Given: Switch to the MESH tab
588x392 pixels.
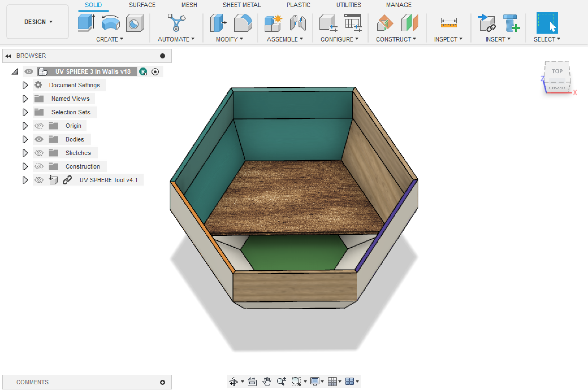Looking at the screenshot, I should 189,5.
